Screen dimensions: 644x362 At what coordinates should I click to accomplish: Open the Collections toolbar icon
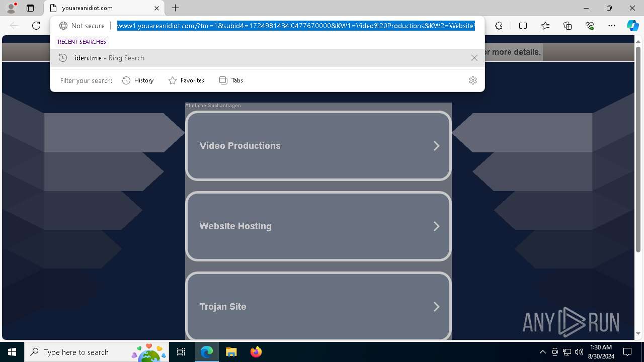click(568, 26)
